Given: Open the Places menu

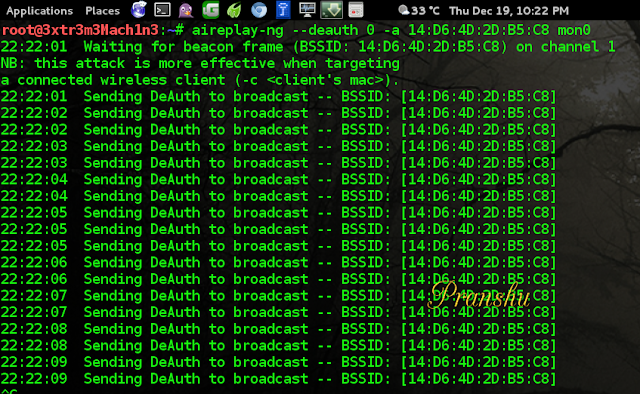Looking at the screenshot, I should pos(102,11).
